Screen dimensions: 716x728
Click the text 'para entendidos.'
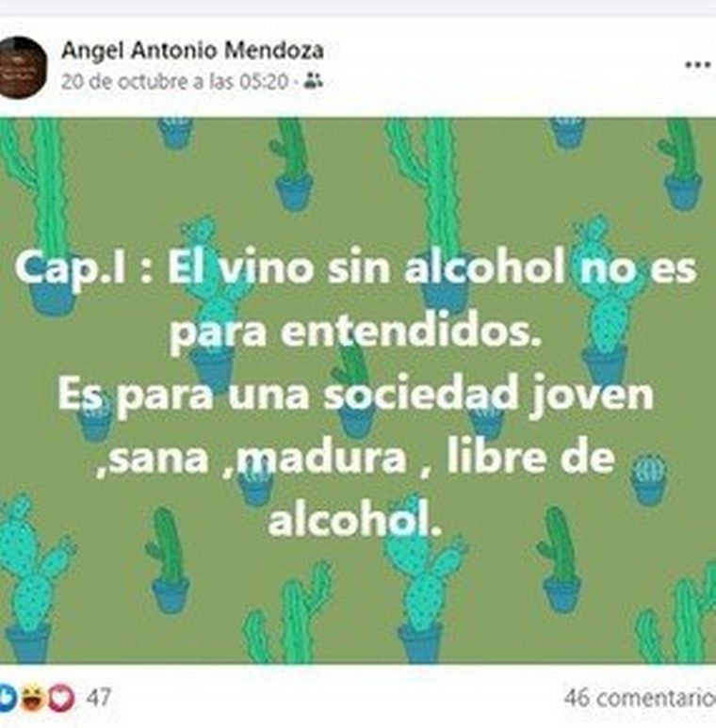356,332
